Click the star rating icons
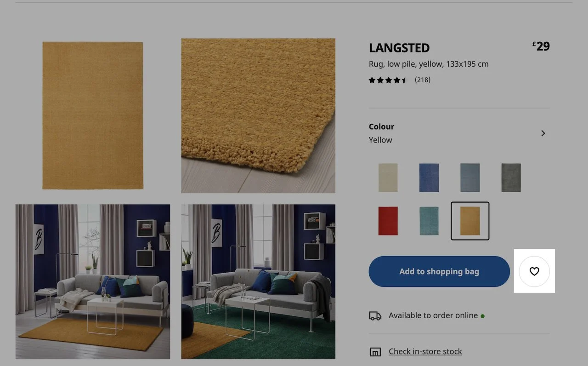 (x=388, y=80)
